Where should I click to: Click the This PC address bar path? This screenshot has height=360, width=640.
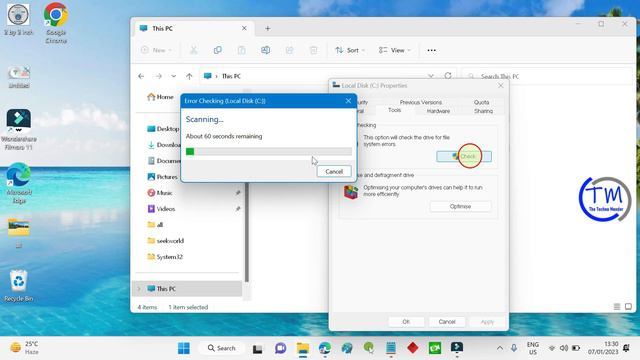(231, 76)
